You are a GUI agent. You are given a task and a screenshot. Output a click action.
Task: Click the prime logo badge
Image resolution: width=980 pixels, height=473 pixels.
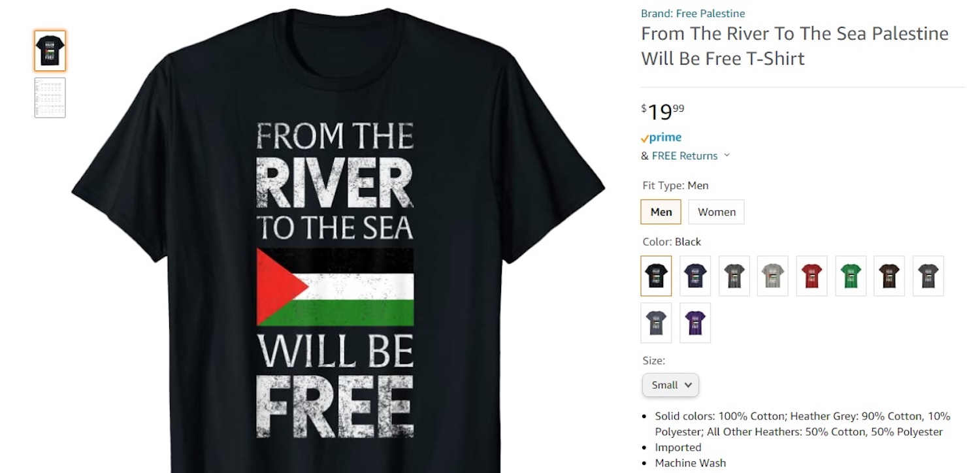point(661,137)
